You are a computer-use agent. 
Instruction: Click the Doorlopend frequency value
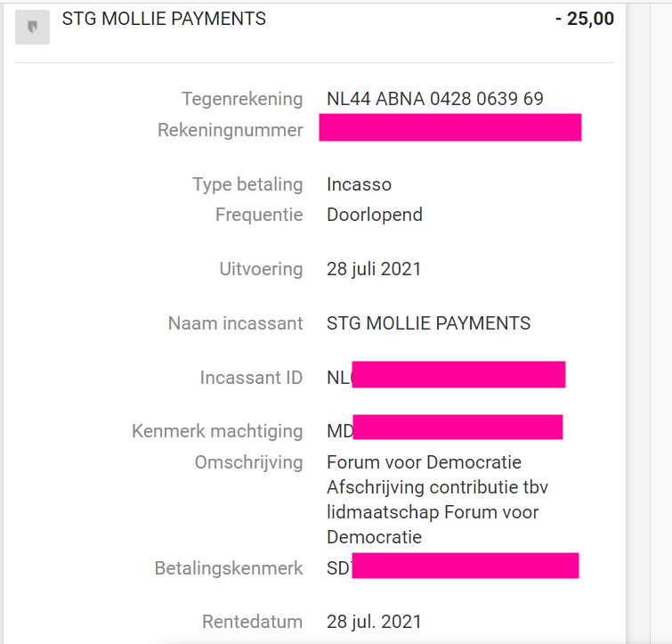pyautogui.click(x=374, y=215)
